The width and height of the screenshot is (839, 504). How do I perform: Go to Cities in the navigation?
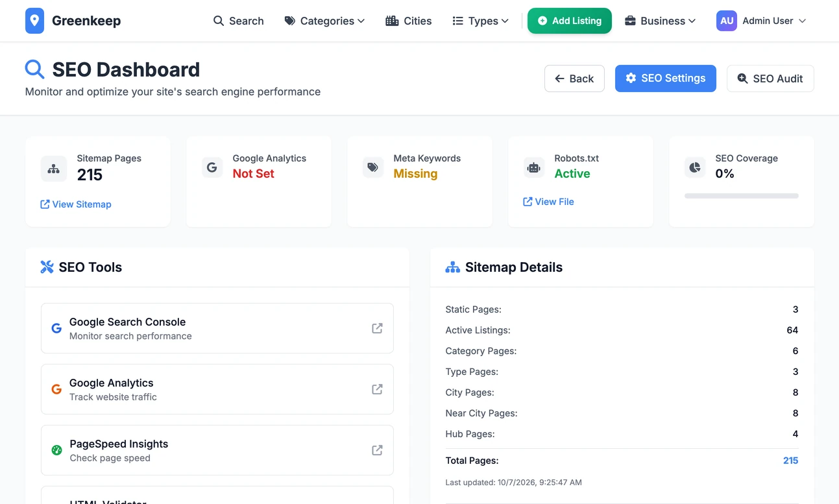tap(408, 21)
